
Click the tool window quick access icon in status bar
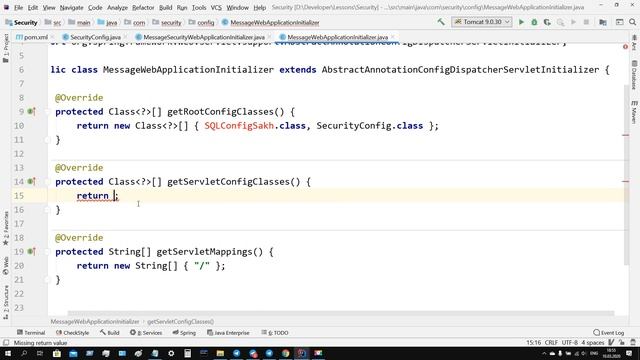[x=6, y=343]
